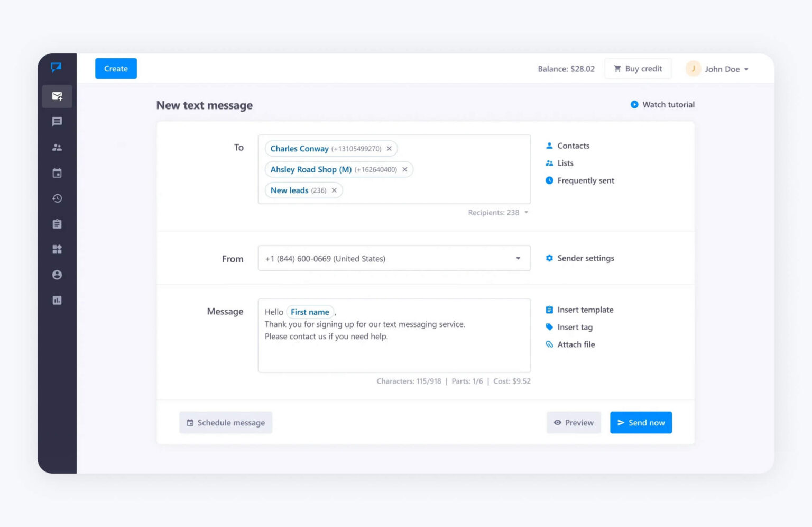812x527 pixels.
Task: Open the Watch tutorial link
Action: click(662, 105)
